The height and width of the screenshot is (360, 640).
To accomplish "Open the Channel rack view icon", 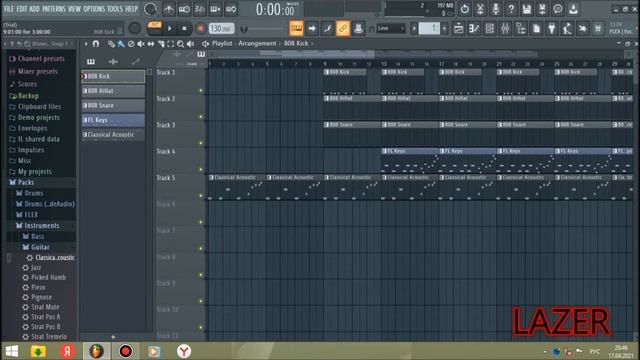I will click(489, 28).
